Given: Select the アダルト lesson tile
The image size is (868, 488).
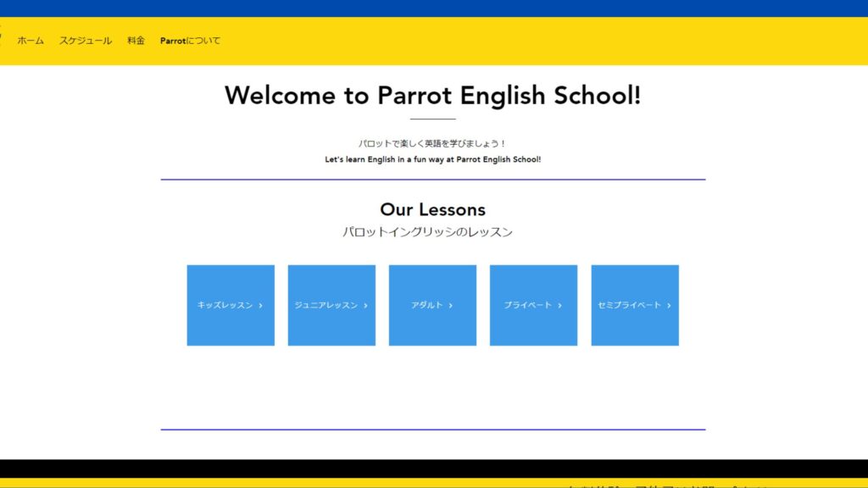Looking at the screenshot, I should coord(432,305).
